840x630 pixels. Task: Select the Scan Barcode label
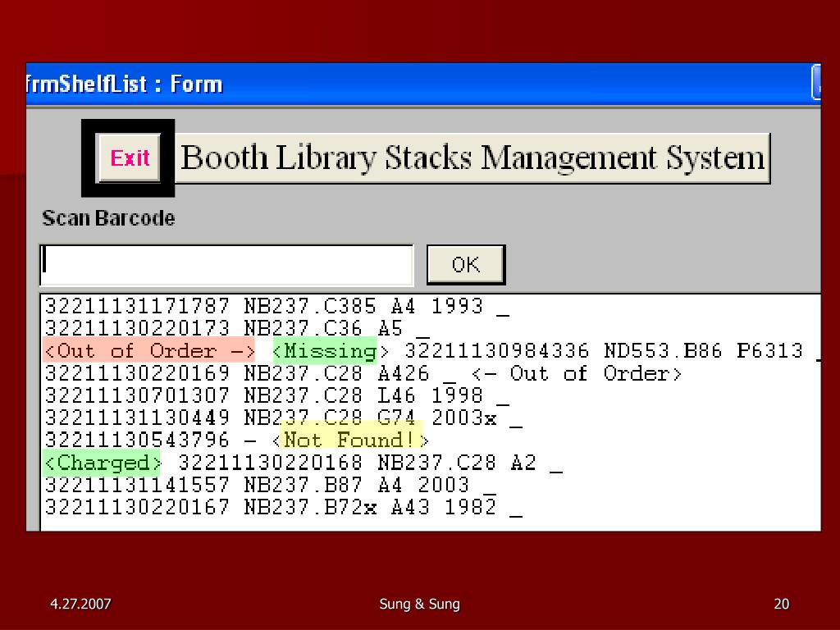coord(108,218)
